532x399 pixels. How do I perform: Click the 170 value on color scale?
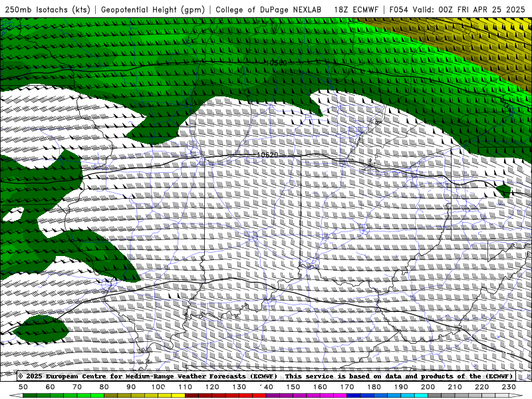click(x=347, y=387)
